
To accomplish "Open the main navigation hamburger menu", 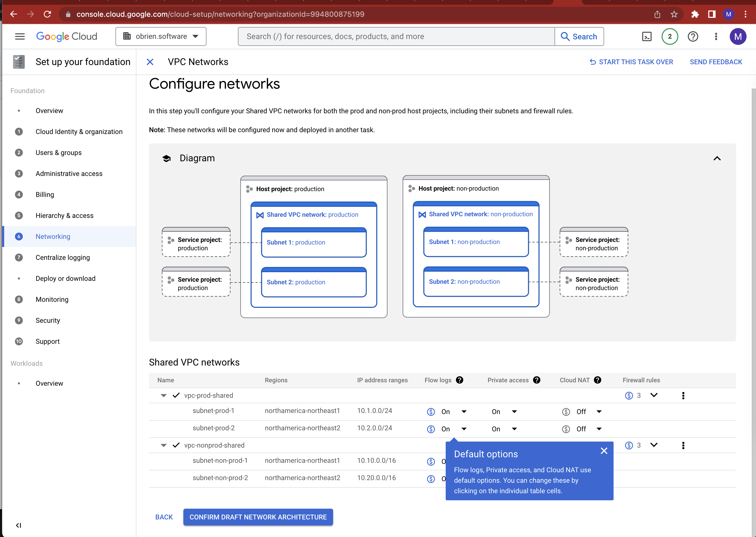I will 19,36.
